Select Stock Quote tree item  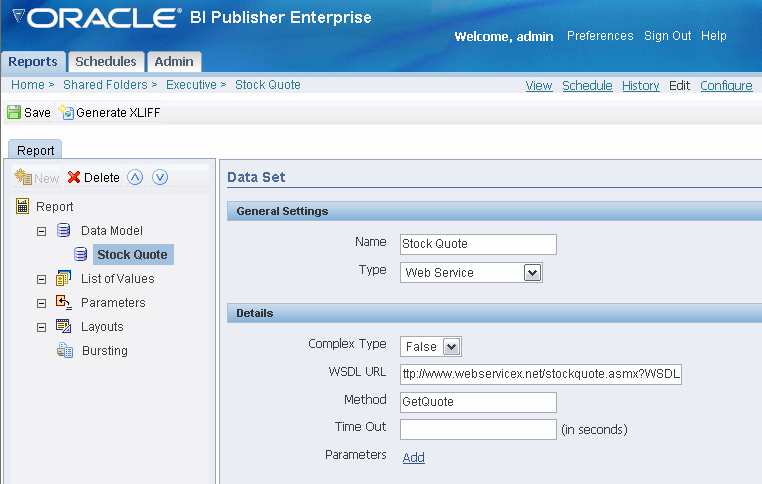coord(133,255)
